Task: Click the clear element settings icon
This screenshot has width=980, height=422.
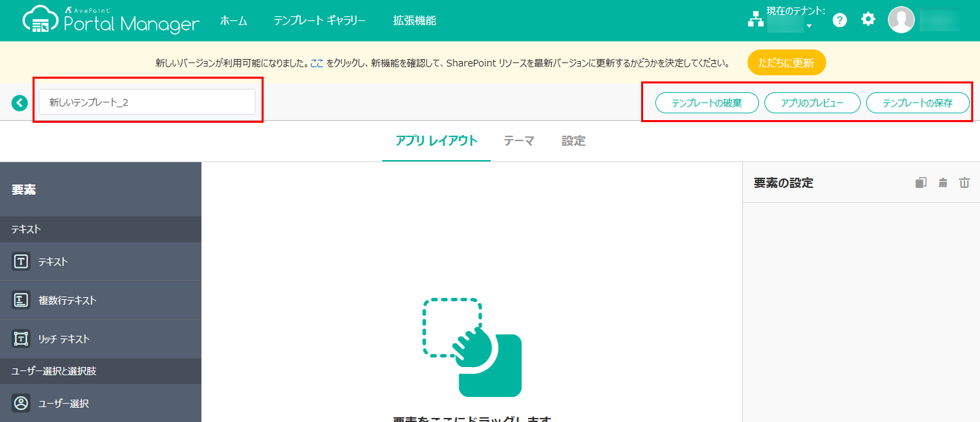Action: 943,183
